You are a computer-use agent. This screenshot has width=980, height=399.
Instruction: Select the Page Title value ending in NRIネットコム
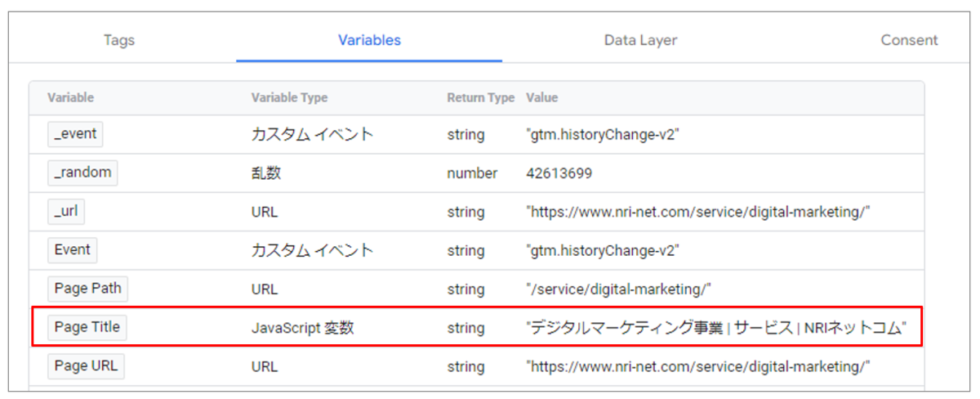(717, 328)
